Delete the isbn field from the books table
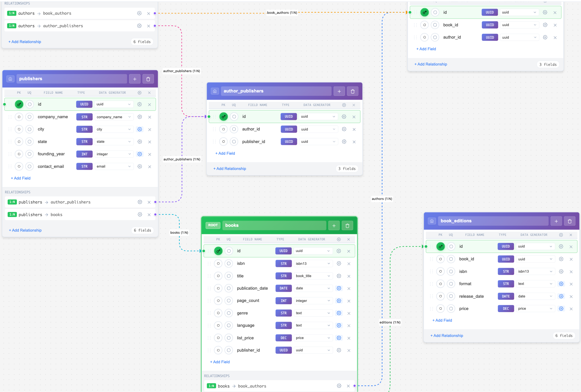The width and height of the screenshot is (581, 392). point(349,263)
